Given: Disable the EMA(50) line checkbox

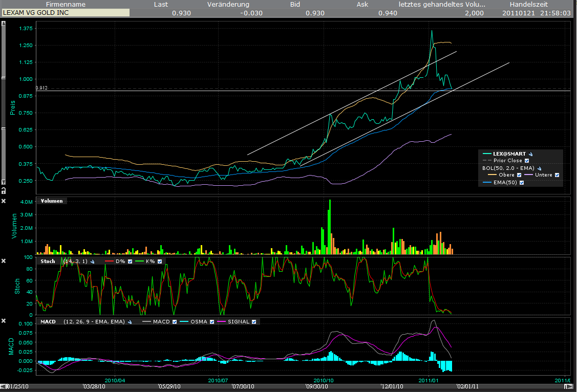Looking at the screenshot, I should pyautogui.click(x=522, y=183).
